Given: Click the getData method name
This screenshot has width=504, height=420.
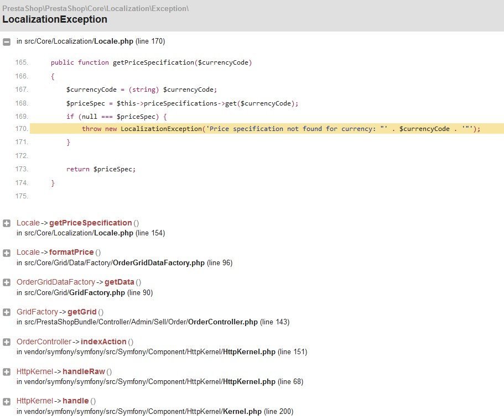Looking at the screenshot, I should pyautogui.click(x=119, y=282).
